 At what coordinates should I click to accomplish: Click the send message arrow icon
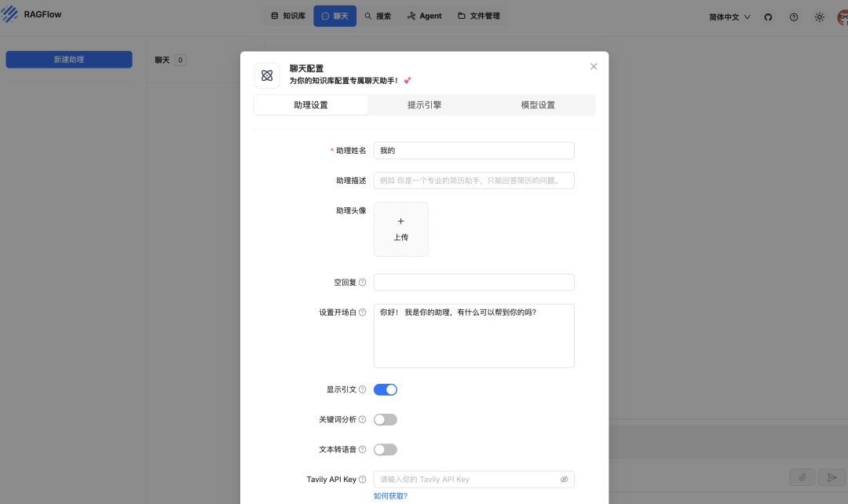tap(832, 477)
